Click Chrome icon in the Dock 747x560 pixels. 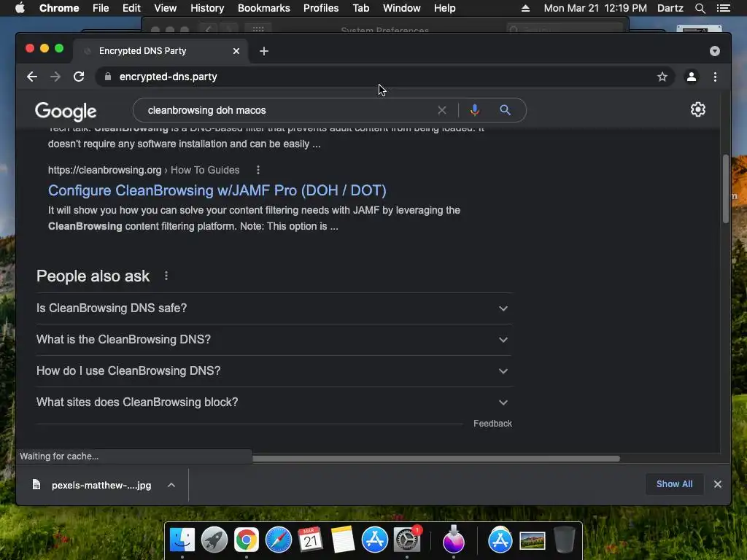pos(247,540)
